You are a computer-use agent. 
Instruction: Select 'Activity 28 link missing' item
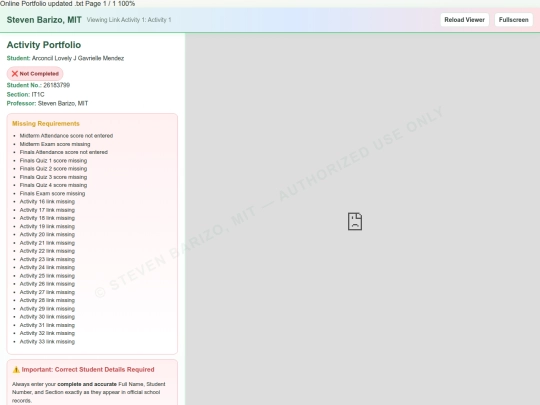coord(47,300)
